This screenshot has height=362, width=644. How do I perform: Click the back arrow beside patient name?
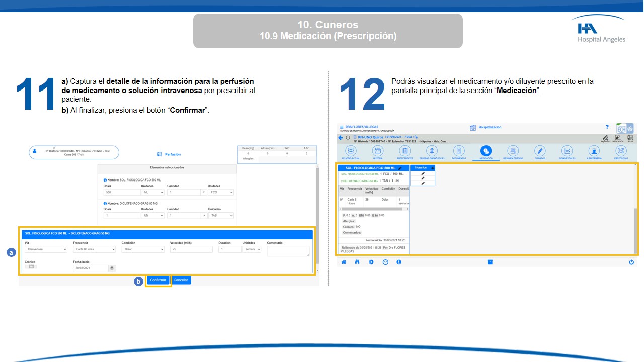tap(341, 137)
